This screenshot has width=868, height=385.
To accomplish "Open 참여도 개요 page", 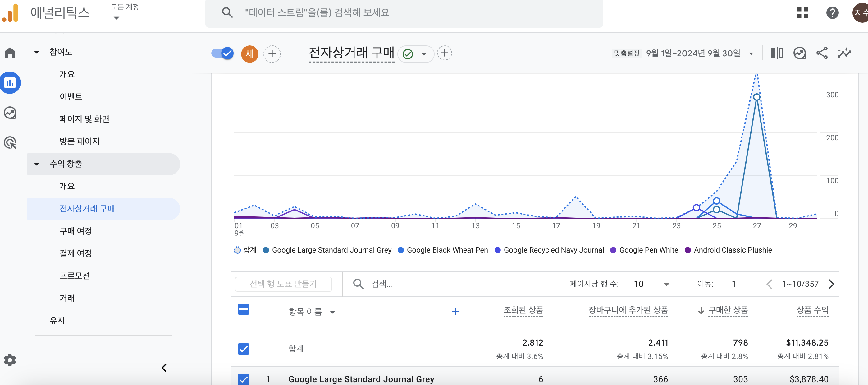I will pos(67,74).
